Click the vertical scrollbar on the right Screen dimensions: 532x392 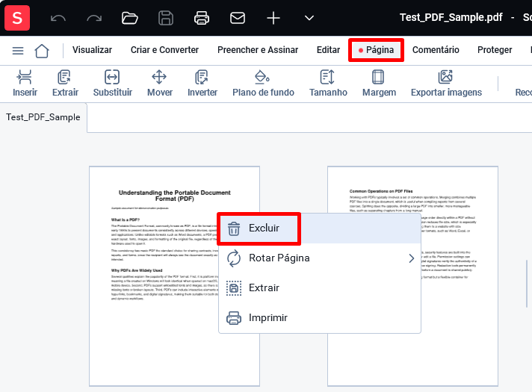[527, 284]
